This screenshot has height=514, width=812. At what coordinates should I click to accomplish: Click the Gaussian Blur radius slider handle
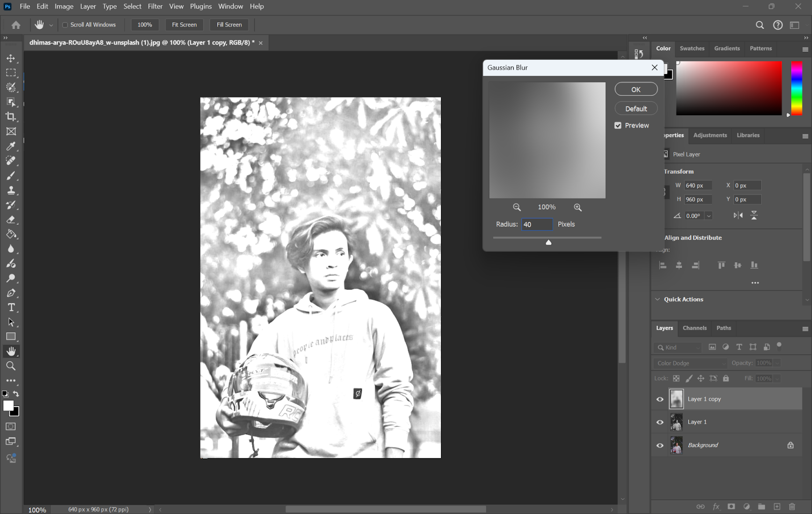[549, 243]
